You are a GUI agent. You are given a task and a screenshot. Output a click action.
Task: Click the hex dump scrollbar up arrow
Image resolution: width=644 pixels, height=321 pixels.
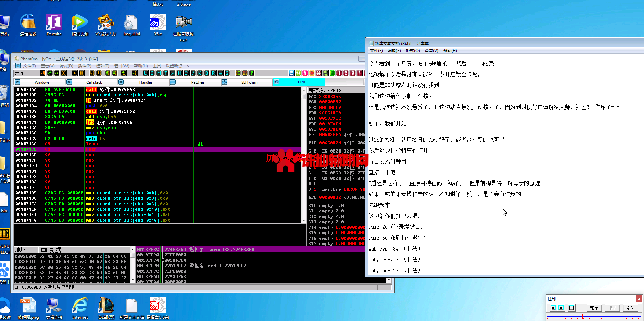132,250
